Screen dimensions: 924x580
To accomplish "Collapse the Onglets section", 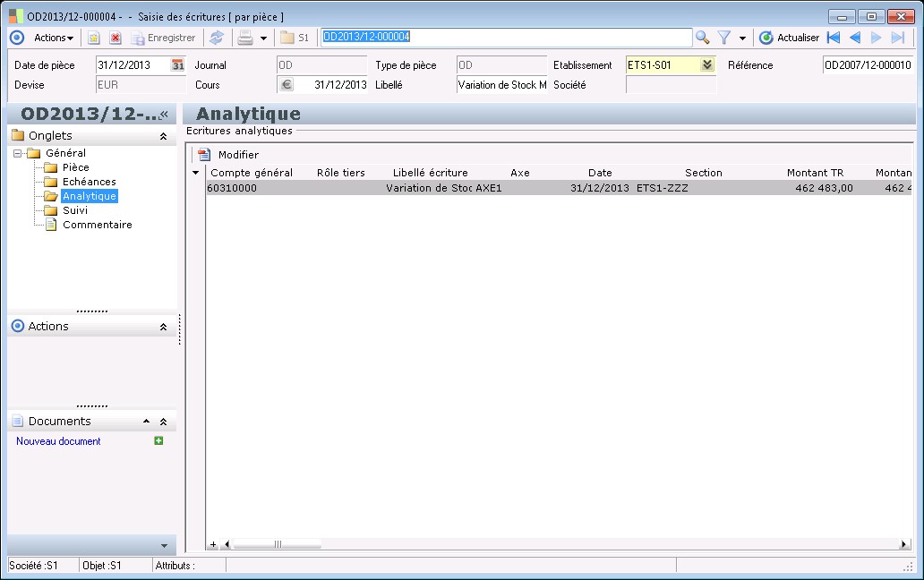I will coord(163,137).
